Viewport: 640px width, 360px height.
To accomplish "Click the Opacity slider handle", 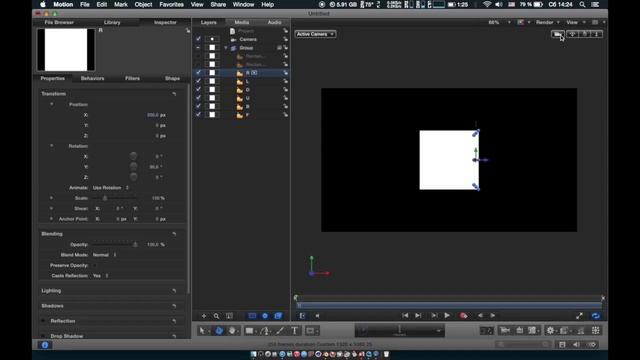I will pos(135,244).
